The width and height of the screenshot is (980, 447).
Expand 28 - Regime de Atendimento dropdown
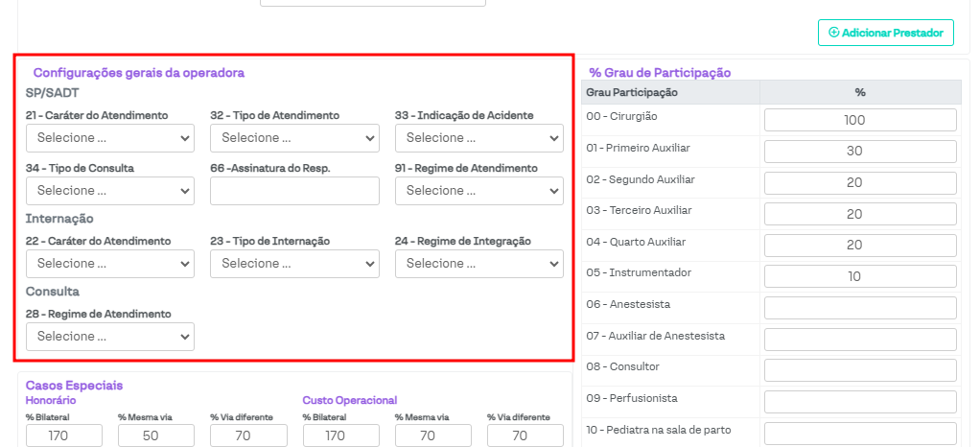coord(110,337)
